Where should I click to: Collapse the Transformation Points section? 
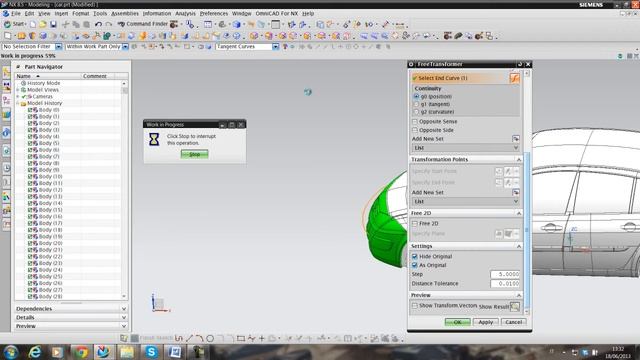click(519, 159)
